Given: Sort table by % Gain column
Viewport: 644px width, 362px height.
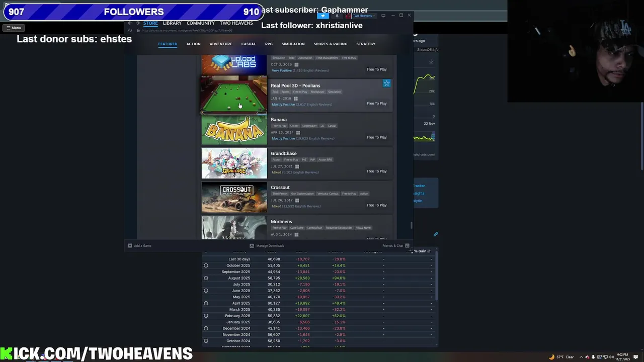Looking at the screenshot, I should tap(422, 251).
